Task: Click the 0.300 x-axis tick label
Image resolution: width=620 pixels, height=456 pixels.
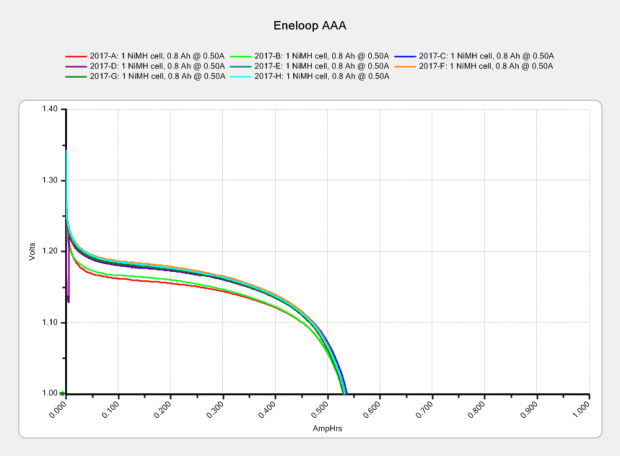Action: click(x=215, y=409)
